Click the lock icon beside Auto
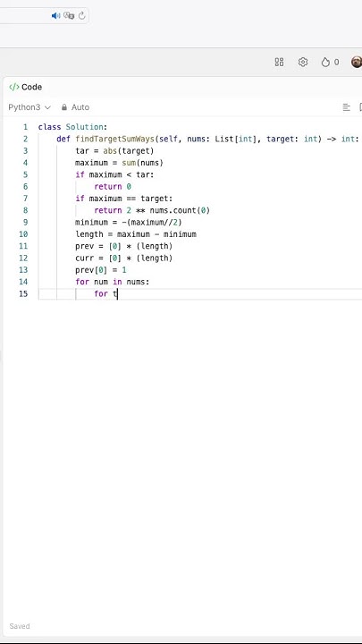The image size is (362, 644). 64,107
